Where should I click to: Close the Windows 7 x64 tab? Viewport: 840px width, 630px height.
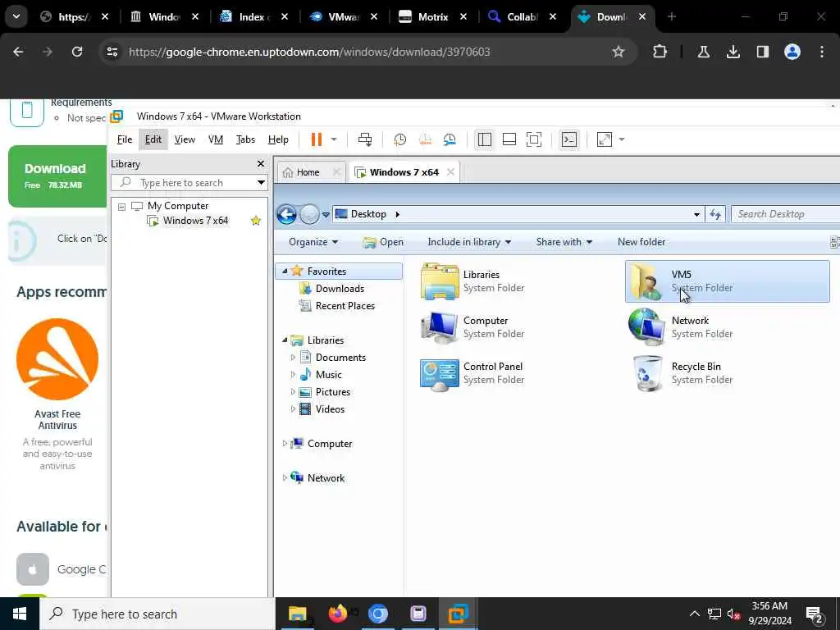pyautogui.click(x=450, y=172)
